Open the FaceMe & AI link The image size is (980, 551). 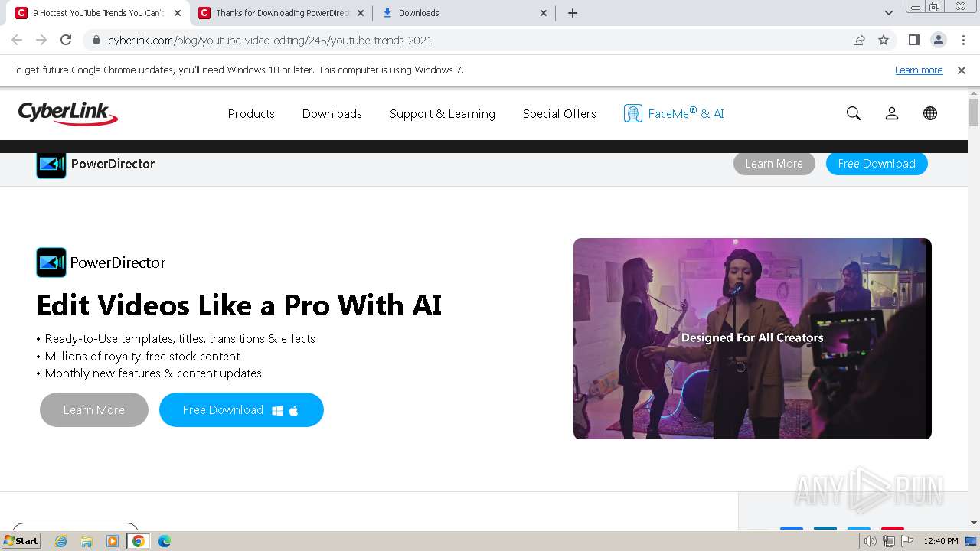pyautogui.click(x=674, y=113)
